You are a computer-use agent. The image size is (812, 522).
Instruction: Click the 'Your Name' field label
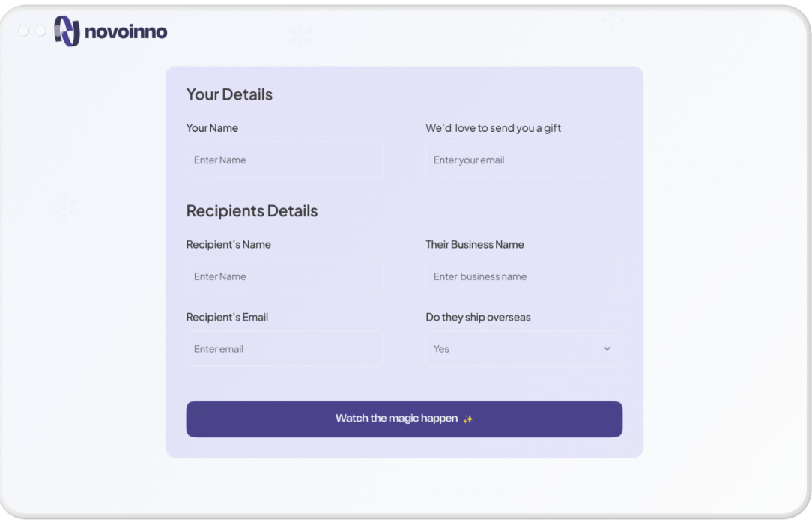point(212,128)
